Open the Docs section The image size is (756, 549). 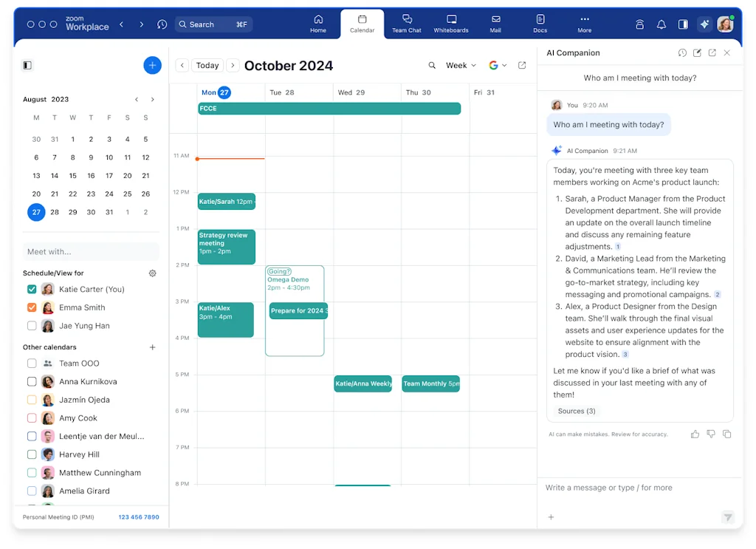(x=540, y=24)
